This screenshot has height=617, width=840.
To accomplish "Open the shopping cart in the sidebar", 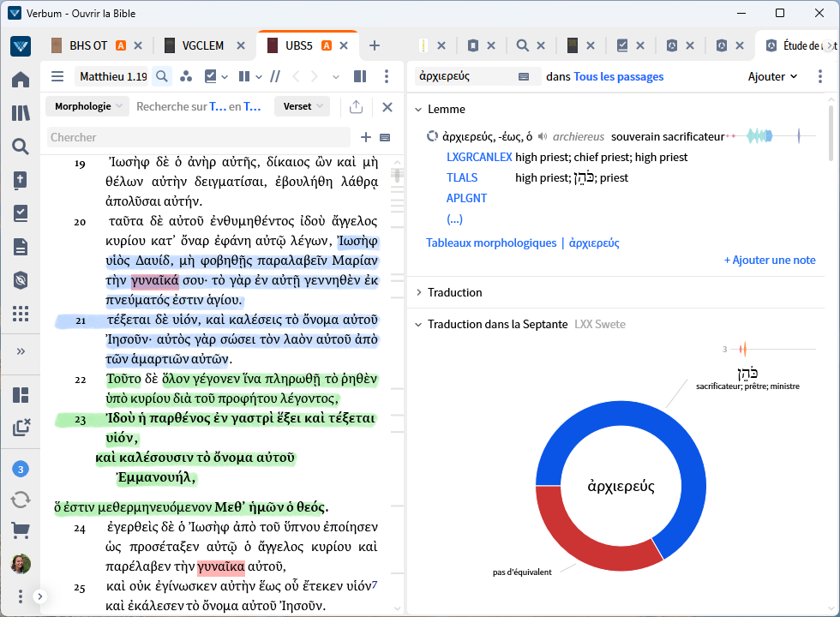I will pyautogui.click(x=21, y=531).
